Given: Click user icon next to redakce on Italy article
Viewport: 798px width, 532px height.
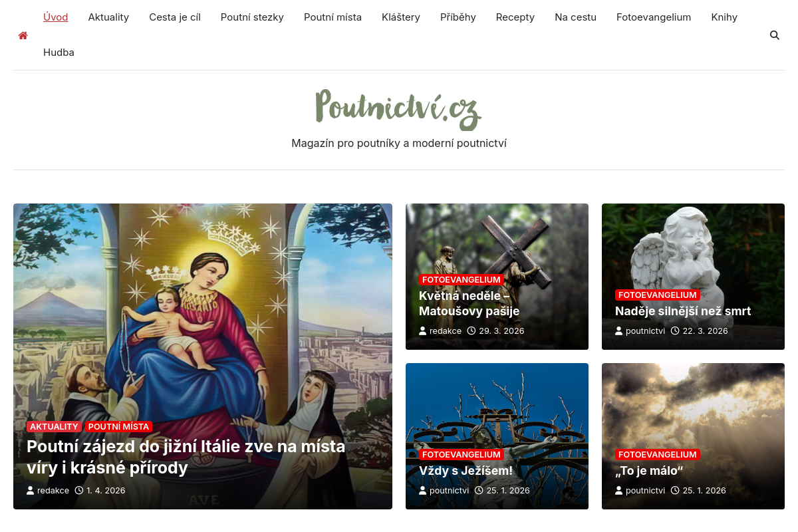Looking at the screenshot, I should tap(31, 491).
